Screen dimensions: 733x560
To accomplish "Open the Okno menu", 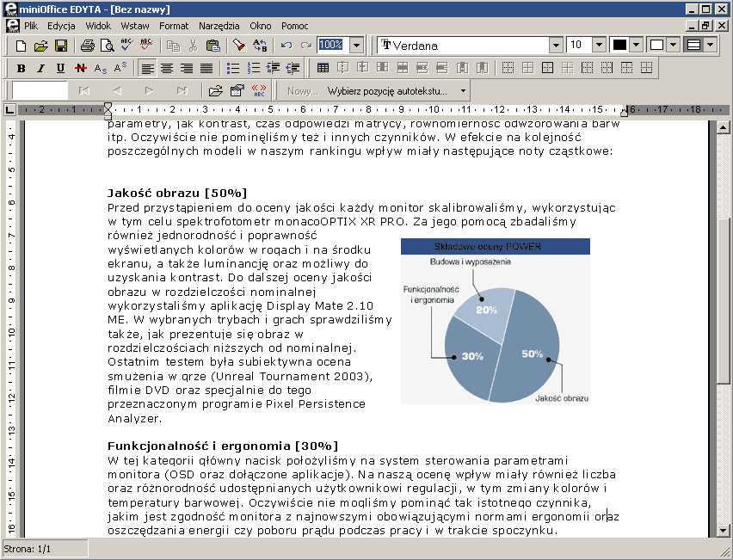I will click(261, 26).
